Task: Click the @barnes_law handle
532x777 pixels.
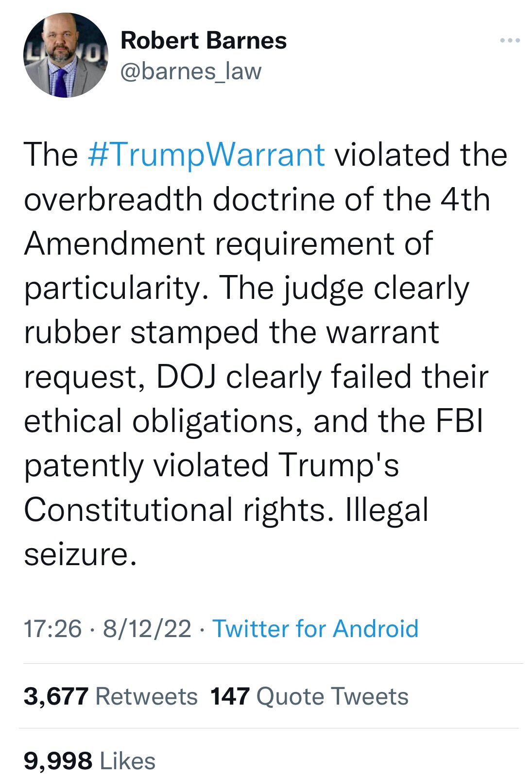Action: coord(191,71)
